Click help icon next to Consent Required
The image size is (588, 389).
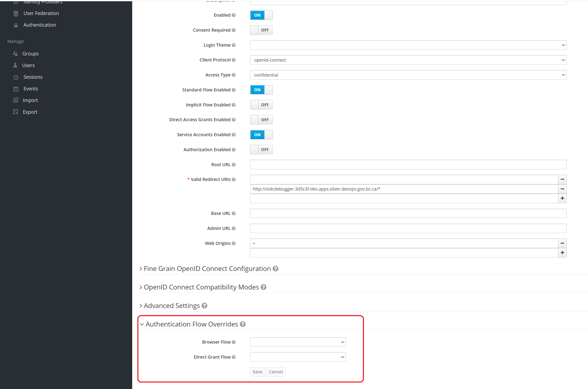[x=234, y=30]
